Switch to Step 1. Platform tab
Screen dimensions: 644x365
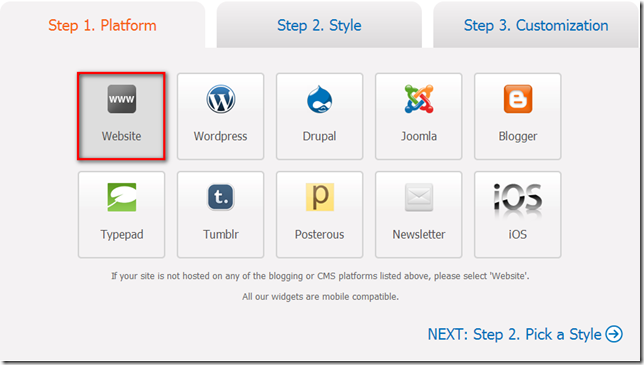tap(102, 25)
